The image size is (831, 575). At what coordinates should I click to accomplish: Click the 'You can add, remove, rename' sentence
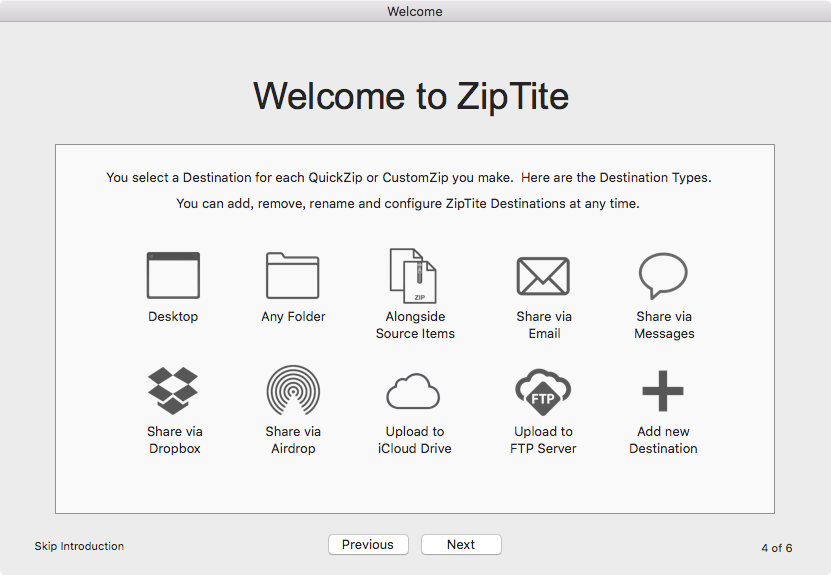pyautogui.click(x=408, y=204)
